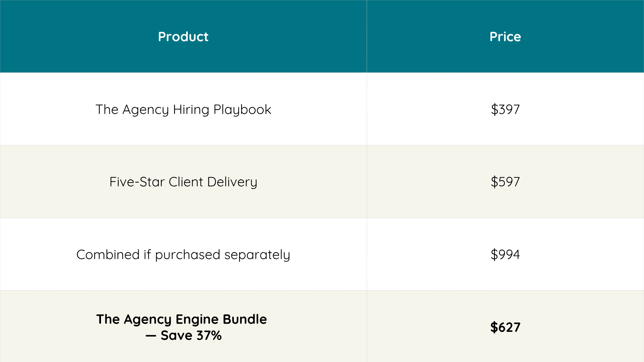This screenshot has height=362, width=644.
Task: Click the $994 combined price
Action: click(x=505, y=254)
